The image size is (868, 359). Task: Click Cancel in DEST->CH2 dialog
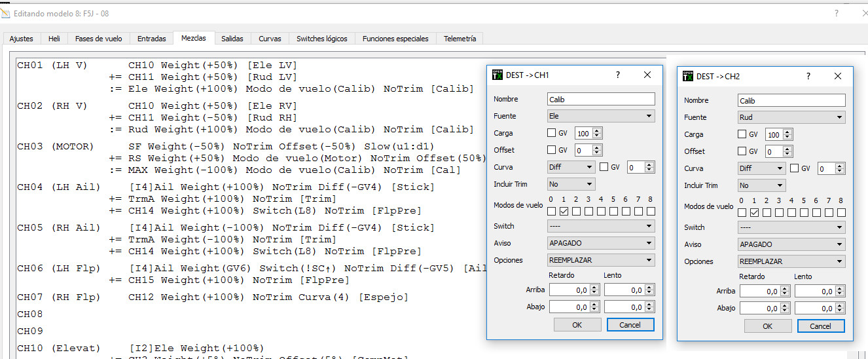pos(820,326)
